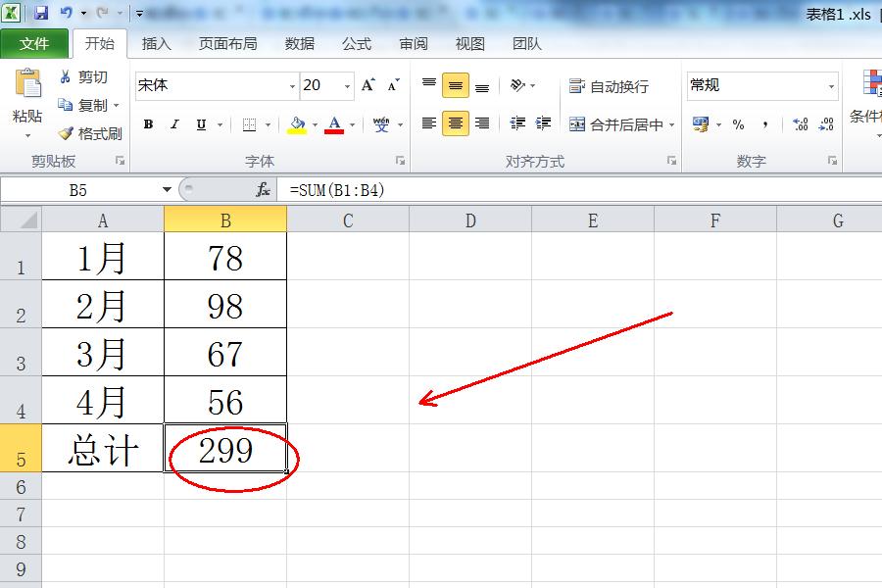Select column B header
Image resolution: width=882 pixels, height=588 pixels.
(225, 220)
